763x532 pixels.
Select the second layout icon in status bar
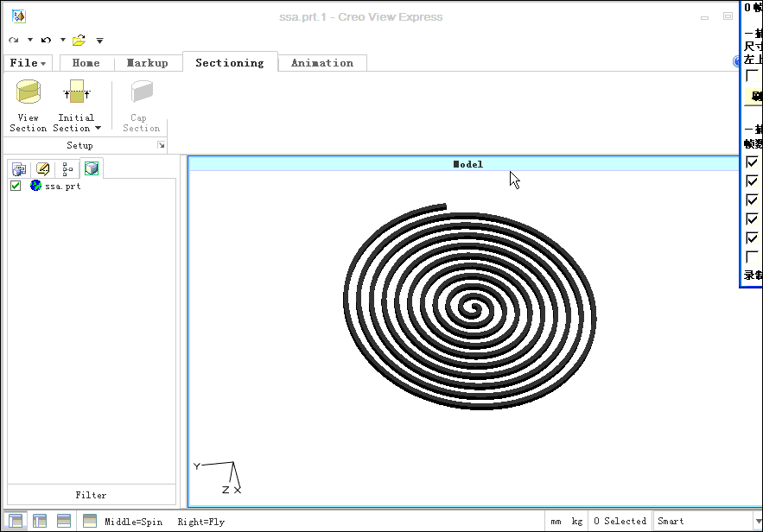[40, 521]
